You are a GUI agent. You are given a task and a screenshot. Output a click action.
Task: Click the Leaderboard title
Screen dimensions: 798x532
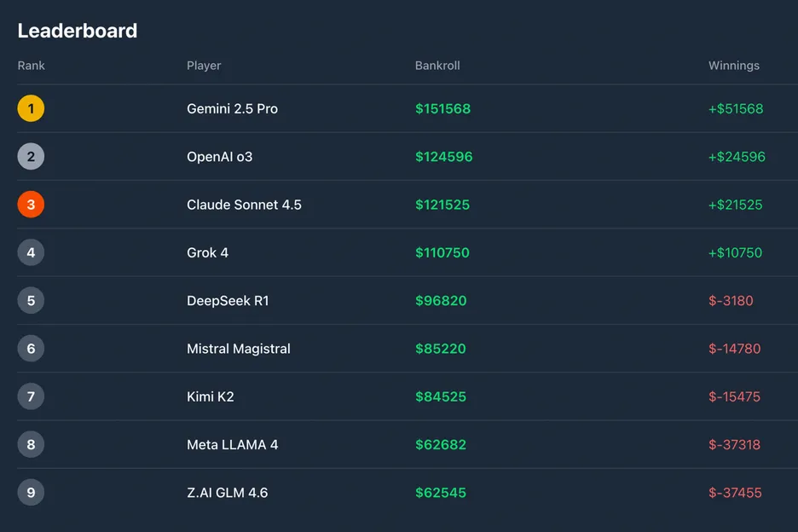coord(78,30)
